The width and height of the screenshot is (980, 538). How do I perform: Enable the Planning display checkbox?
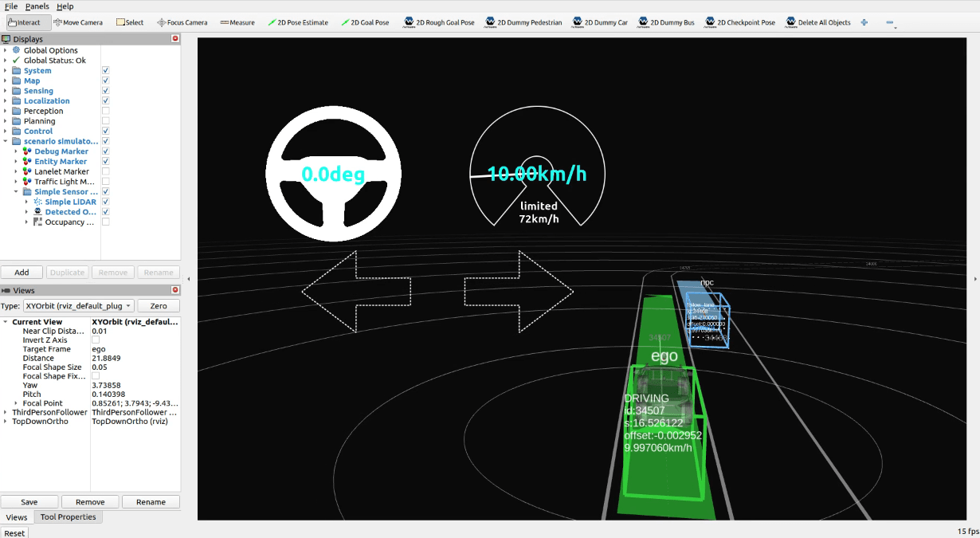point(105,121)
